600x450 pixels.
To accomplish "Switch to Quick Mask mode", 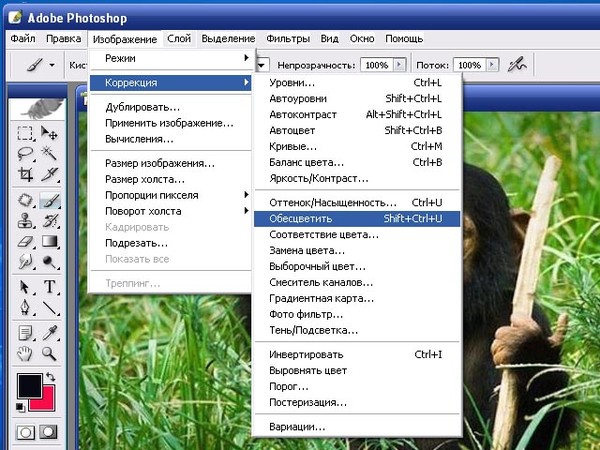I will (x=48, y=432).
